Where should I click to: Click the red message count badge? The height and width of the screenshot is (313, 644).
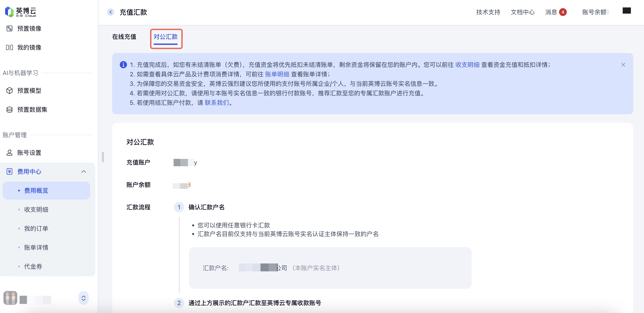coord(563,12)
